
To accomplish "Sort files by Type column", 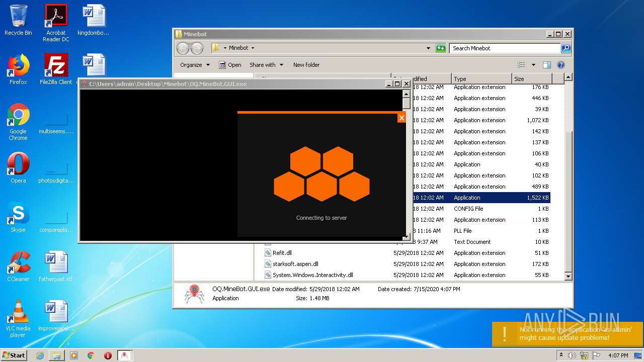I will point(481,79).
